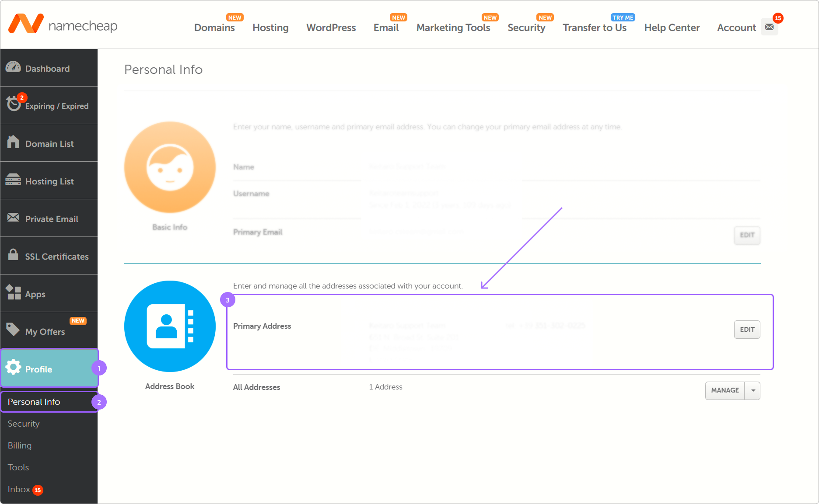Click the Profile gear icon
The height and width of the screenshot is (504, 819).
coord(13,367)
